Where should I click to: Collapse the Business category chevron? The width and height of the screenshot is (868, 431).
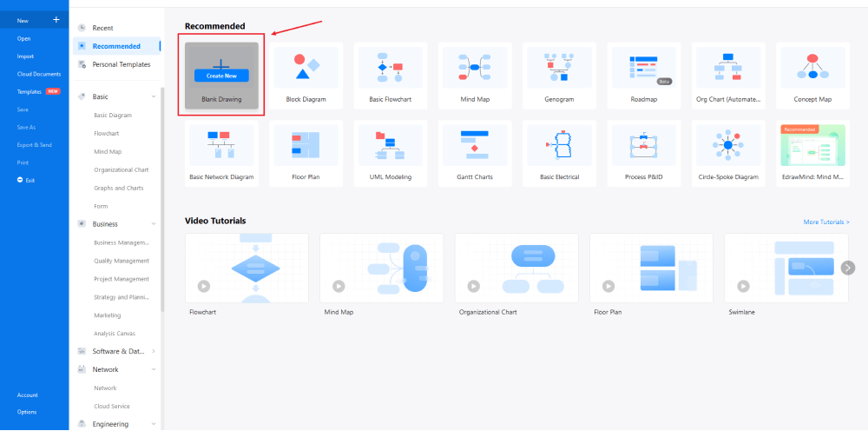[x=154, y=224]
